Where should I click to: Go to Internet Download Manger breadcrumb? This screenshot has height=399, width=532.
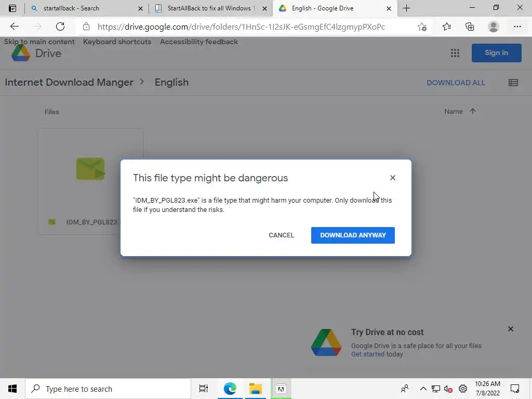point(69,83)
